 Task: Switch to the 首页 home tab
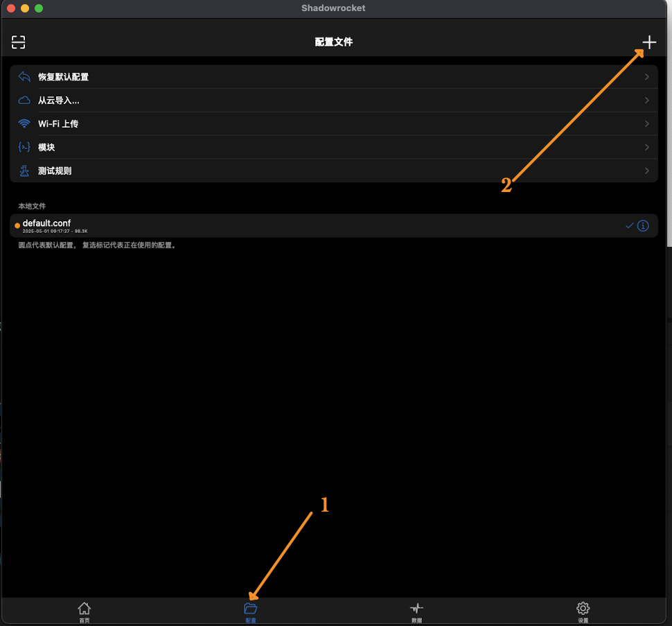coord(85,612)
